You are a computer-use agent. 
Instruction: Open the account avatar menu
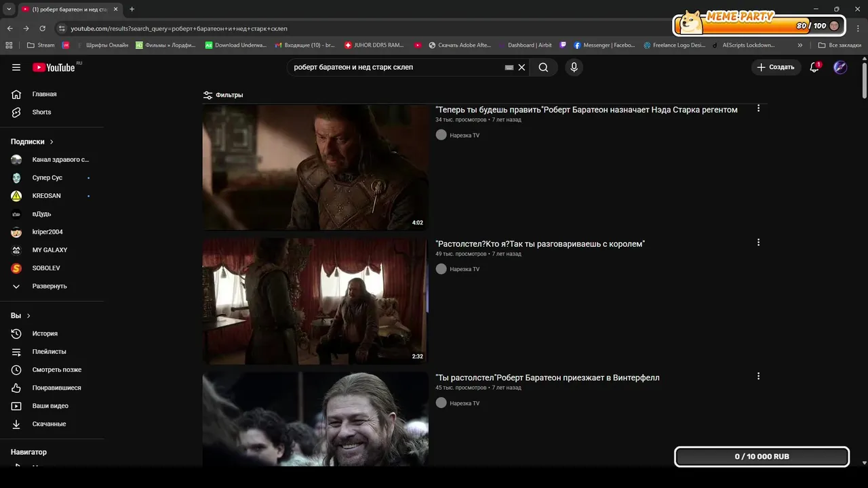click(x=840, y=67)
